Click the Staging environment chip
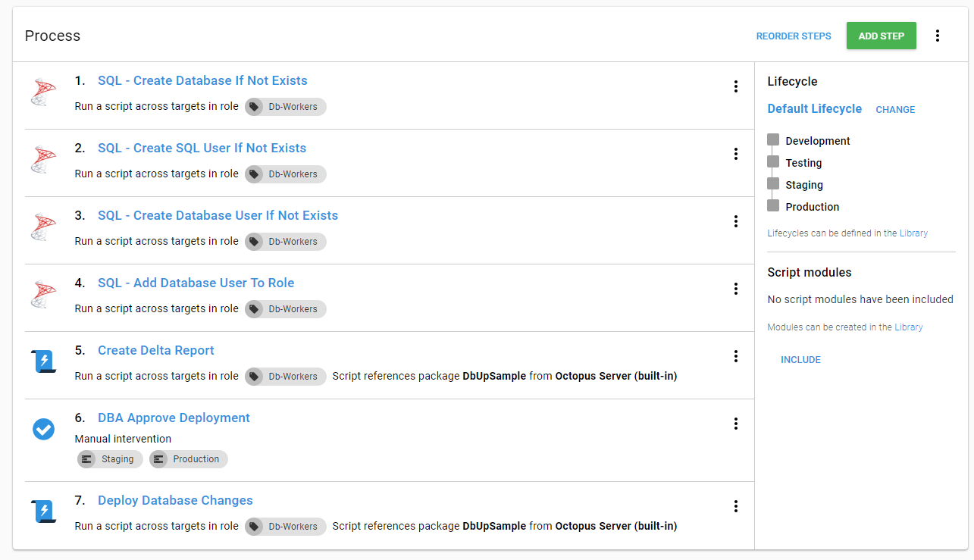974x560 pixels. coord(110,459)
